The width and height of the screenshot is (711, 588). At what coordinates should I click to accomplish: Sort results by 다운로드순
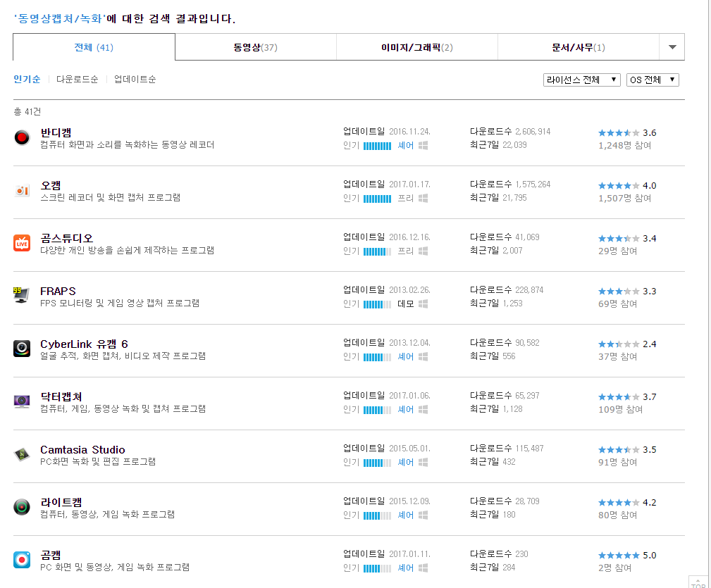[x=77, y=80]
